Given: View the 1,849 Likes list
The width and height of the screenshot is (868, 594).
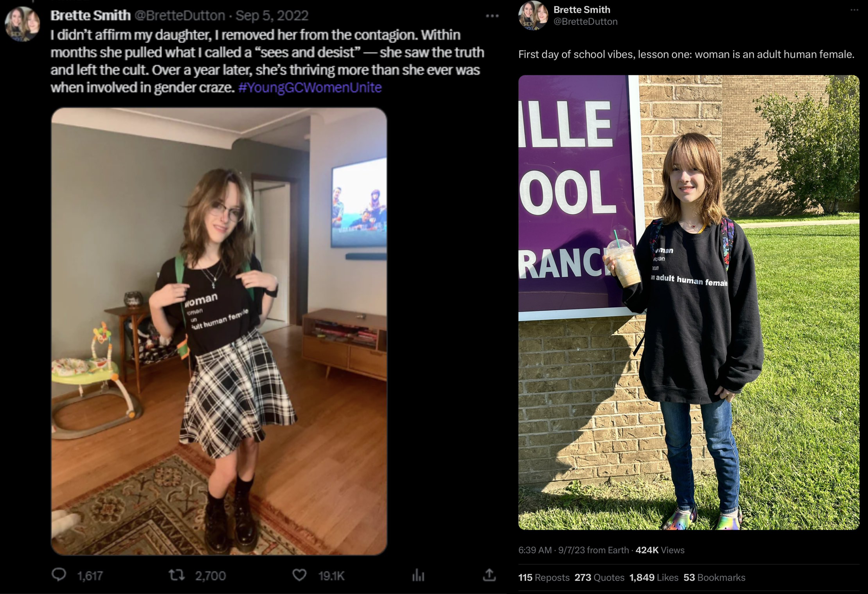Looking at the screenshot, I should (654, 577).
